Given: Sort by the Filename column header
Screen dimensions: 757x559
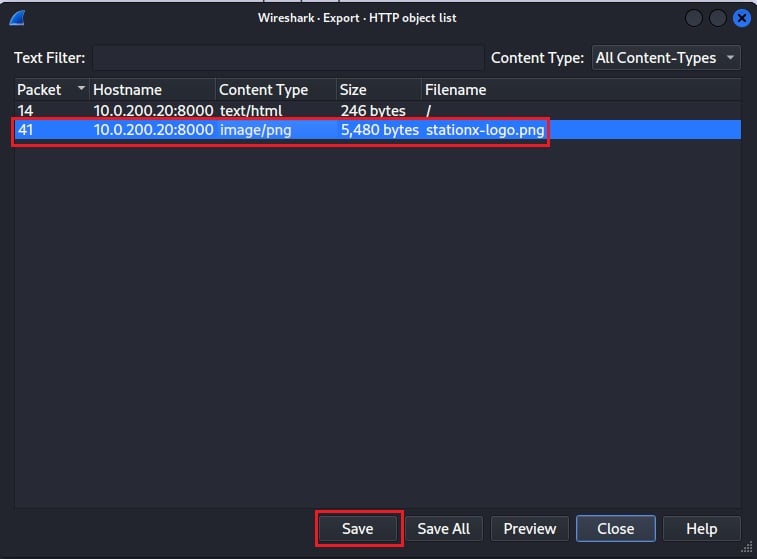Looking at the screenshot, I should pyautogui.click(x=581, y=90).
